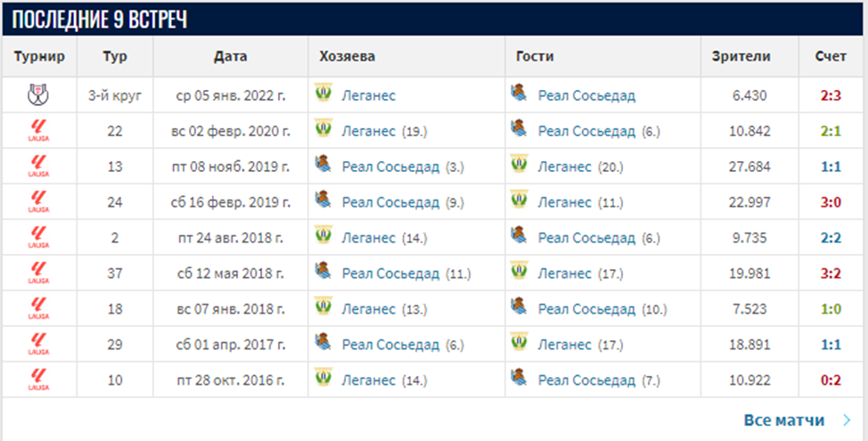The height and width of the screenshot is (441, 868).
Task: Click Real Sociedad crest in 12 May 2018 row
Action: click(323, 273)
